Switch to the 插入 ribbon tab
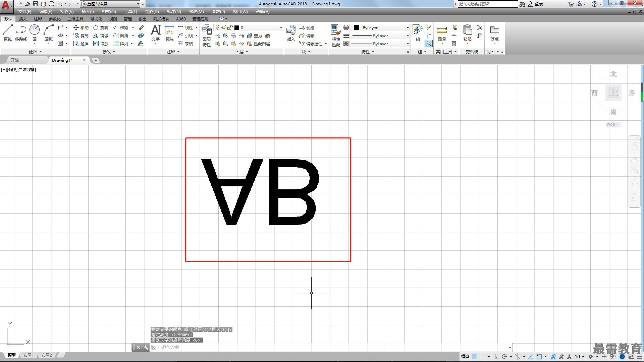Screen dimensions: 644x362 click(23, 19)
